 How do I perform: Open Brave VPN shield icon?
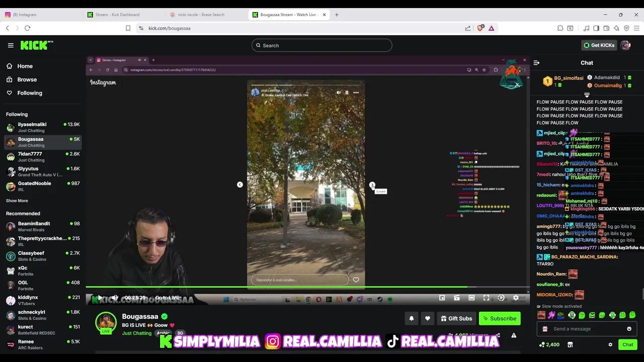pyautogui.click(x=626, y=28)
